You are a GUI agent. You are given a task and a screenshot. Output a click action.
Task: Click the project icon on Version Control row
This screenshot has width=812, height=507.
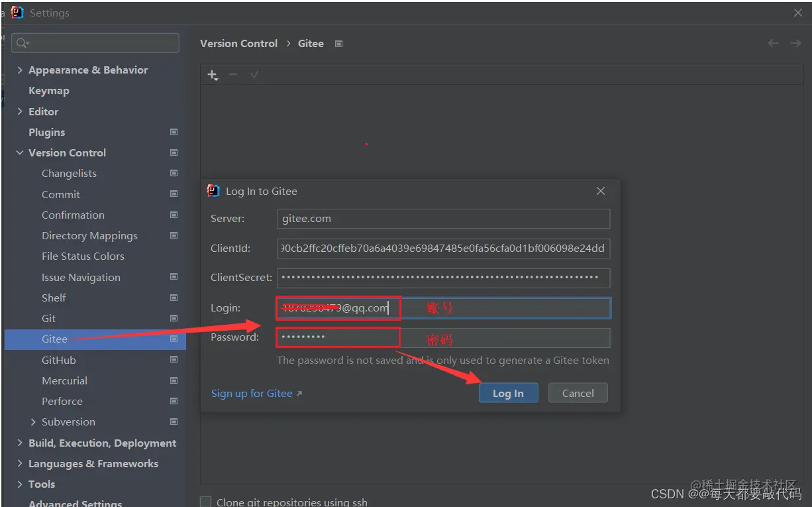coord(174,152)
